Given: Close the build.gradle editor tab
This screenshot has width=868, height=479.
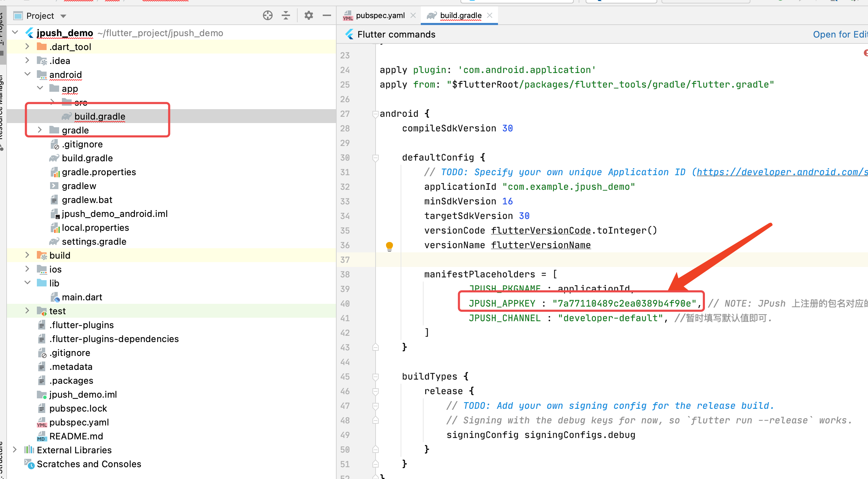Looking at the screenshot, I should (490, 15).
